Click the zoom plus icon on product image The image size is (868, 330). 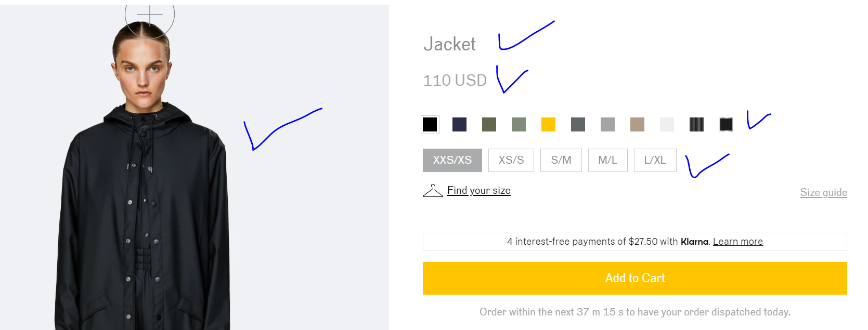pos(150,16)
